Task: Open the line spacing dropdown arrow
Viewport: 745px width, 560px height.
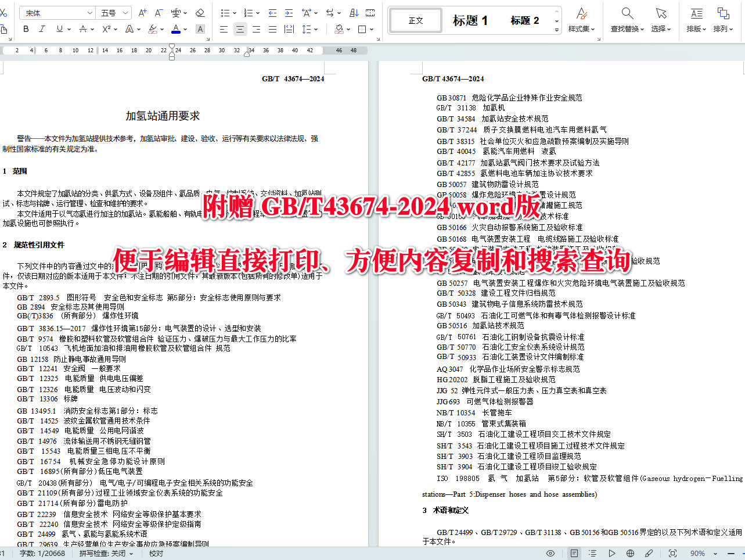Action: (x=316, y=30)
